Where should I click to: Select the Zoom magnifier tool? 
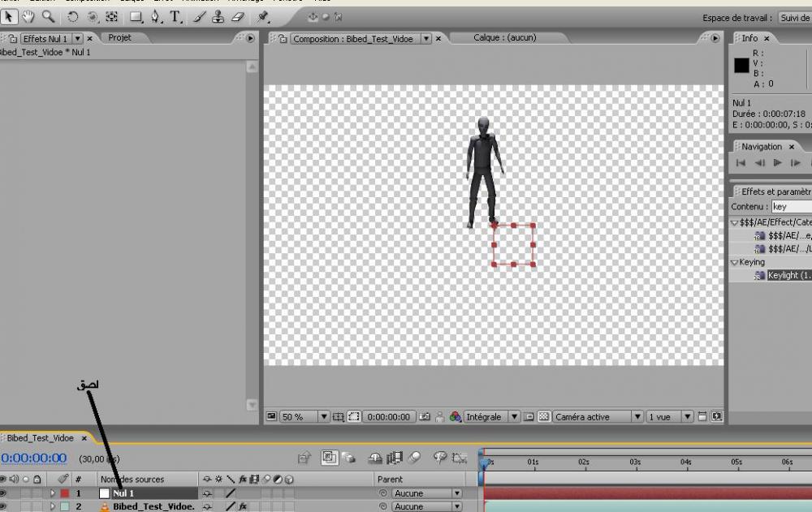[48, 16]
